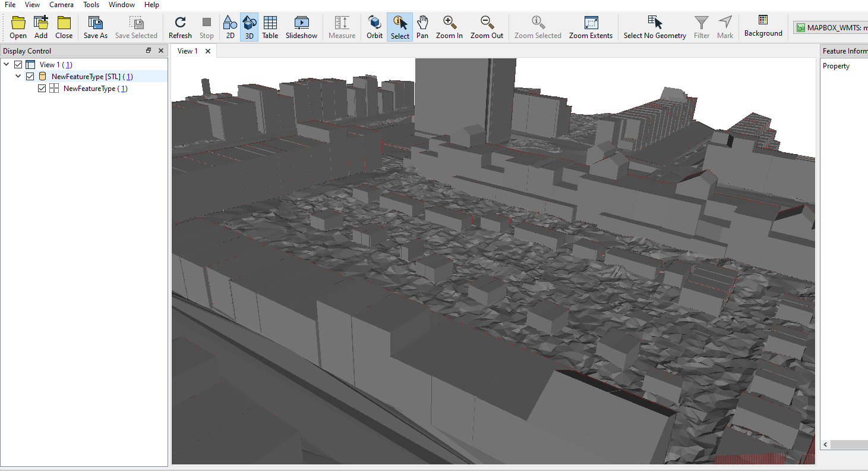Activate the Orbit tool

pos(375,27)
